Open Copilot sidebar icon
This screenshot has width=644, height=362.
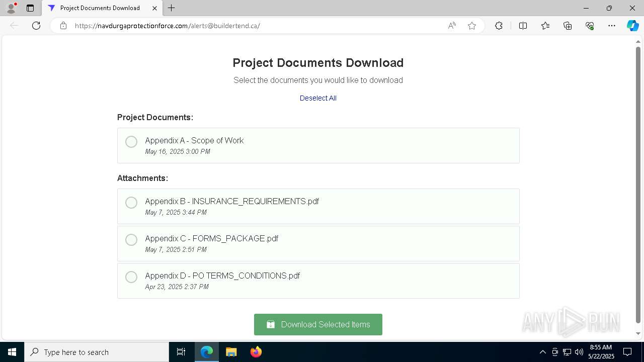[632, 26]
